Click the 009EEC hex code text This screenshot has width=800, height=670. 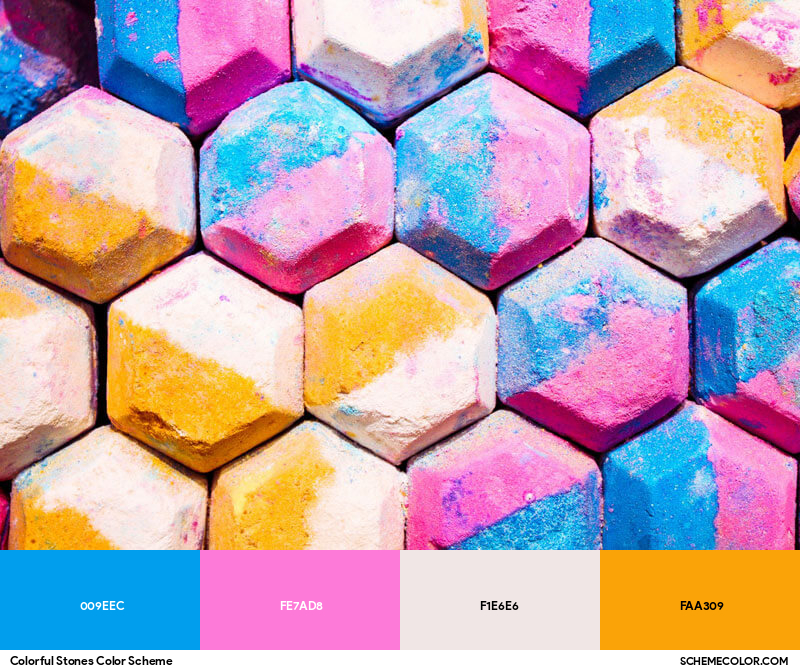pos(102,606)
